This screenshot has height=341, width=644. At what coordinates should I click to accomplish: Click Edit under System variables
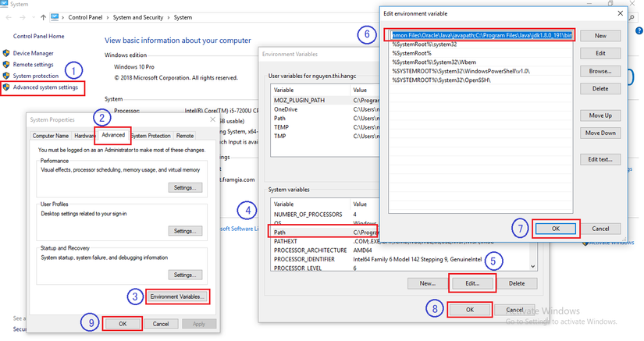click(472, 283)
